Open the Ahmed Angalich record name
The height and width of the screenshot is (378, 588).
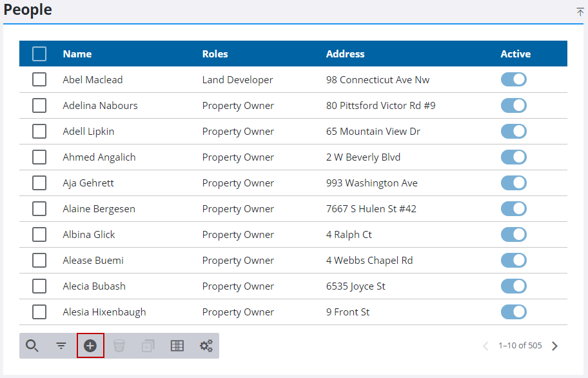(99, 157)
